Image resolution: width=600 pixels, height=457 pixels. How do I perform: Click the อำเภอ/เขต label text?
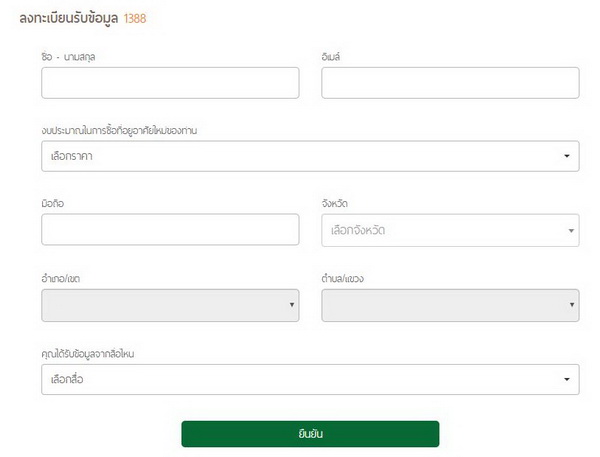[63, 277]
